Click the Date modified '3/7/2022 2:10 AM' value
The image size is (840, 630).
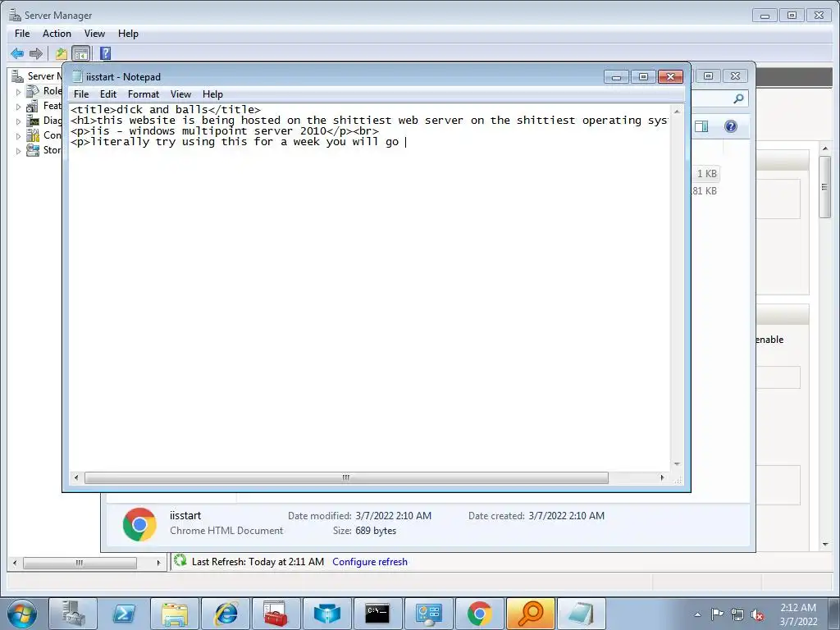click(393, 516)
